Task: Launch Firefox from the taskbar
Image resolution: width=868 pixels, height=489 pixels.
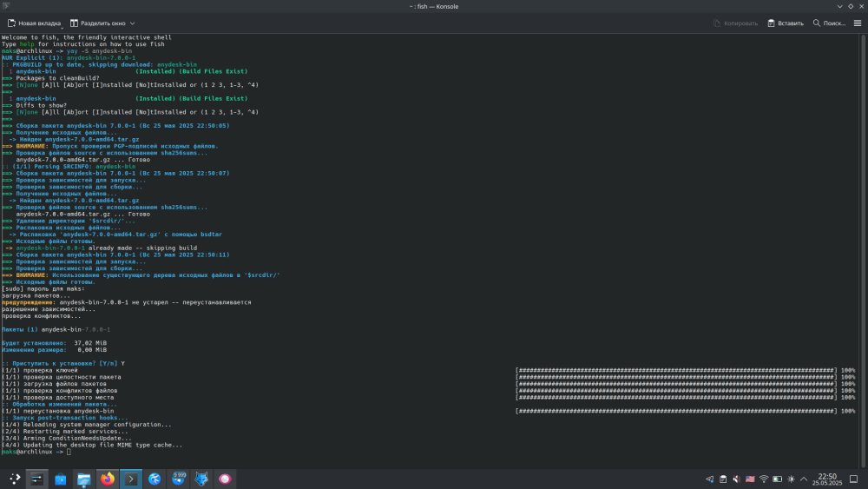Action: [108, 479]
